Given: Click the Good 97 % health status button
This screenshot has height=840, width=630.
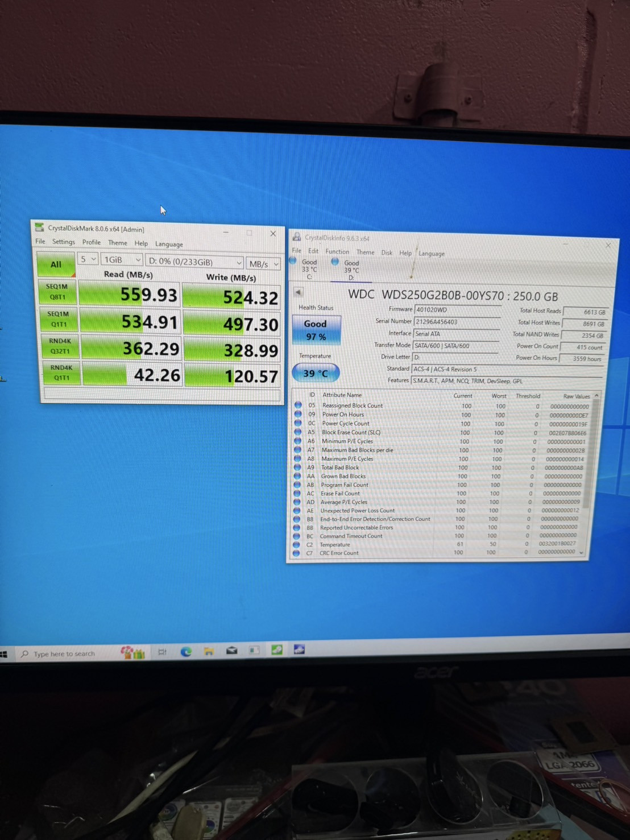Looking at the screenshot, I should [316, 330].
